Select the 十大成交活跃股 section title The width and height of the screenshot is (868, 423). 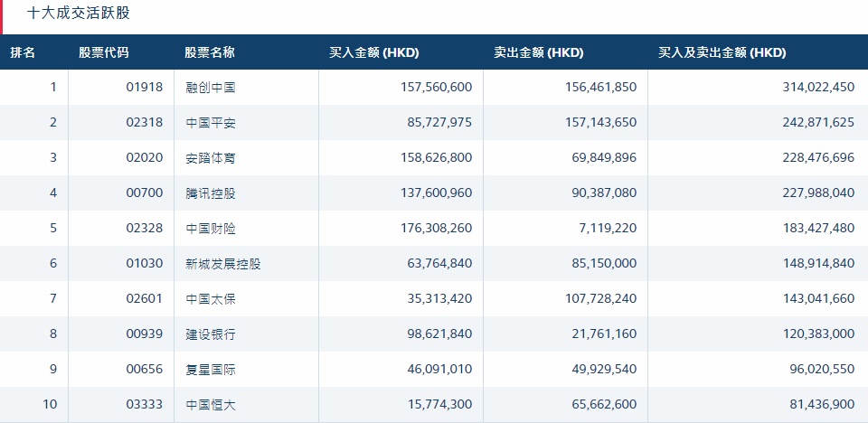tap(77, 14)
